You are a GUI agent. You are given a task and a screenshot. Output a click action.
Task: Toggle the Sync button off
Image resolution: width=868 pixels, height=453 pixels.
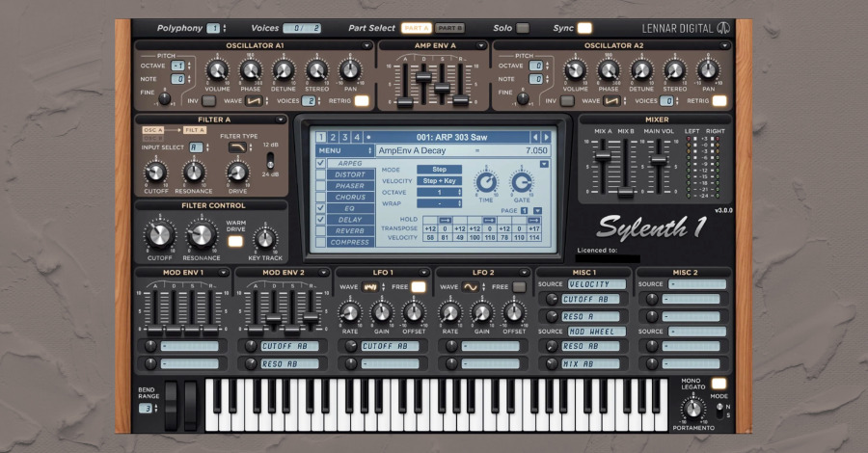click(x=584, y=28)
